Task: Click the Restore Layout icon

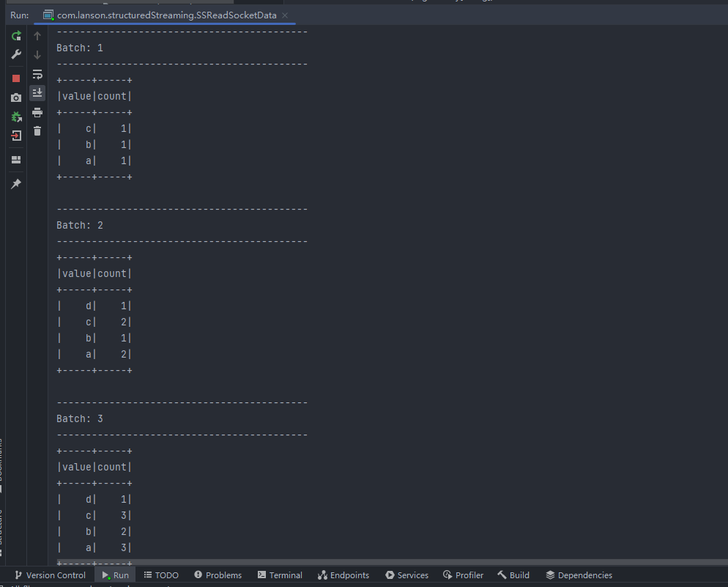Action: (x=16, y=160)
